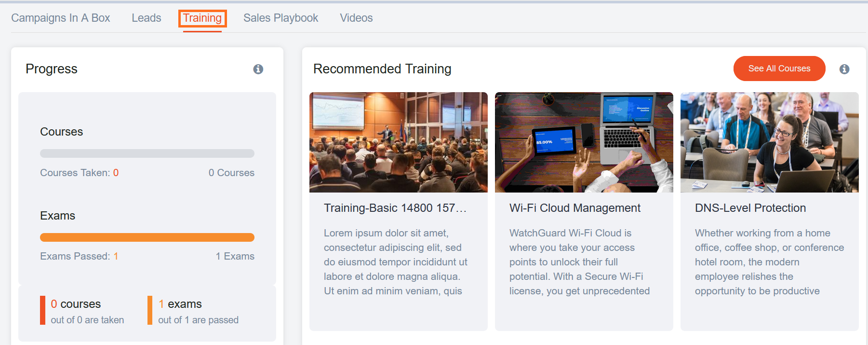Open the Videos tab
The width and height of the screenshot is (868, 345).
356,18
